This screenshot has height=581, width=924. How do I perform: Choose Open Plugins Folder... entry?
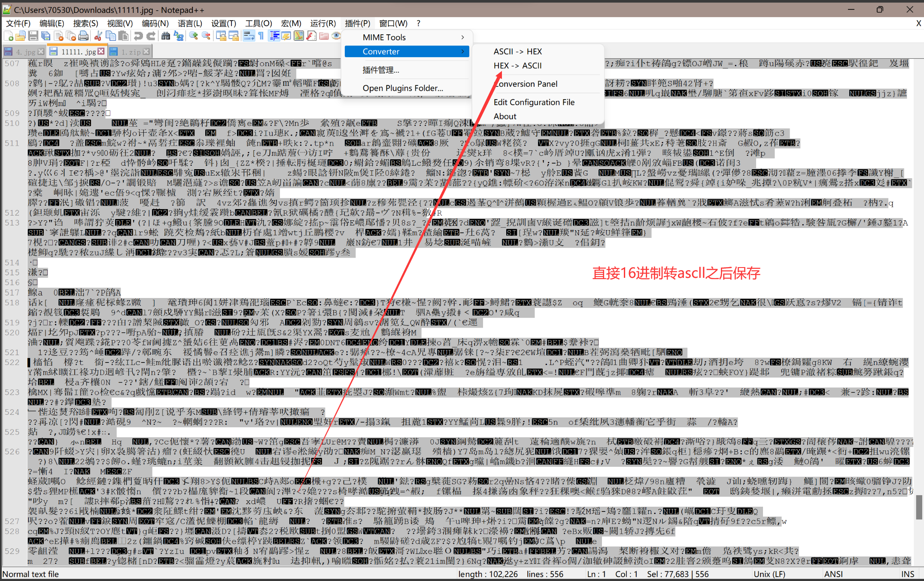point(402,88)
